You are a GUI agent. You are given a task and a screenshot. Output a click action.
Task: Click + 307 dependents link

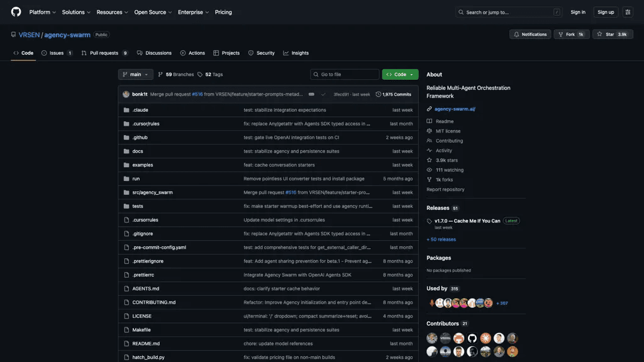coord(501,304)
